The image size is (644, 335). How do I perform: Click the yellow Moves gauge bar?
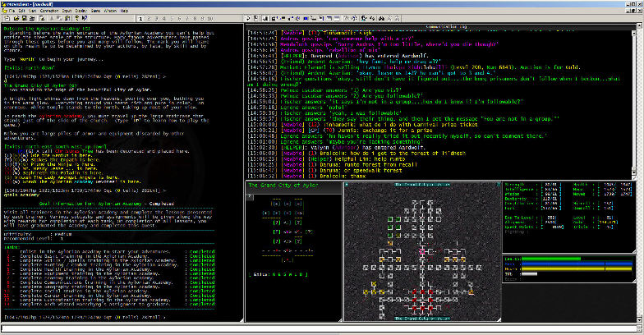pos(577,269)
